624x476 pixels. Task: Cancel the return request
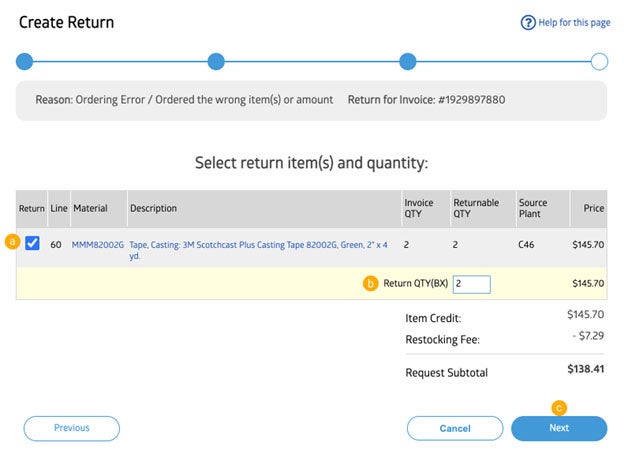455,428
